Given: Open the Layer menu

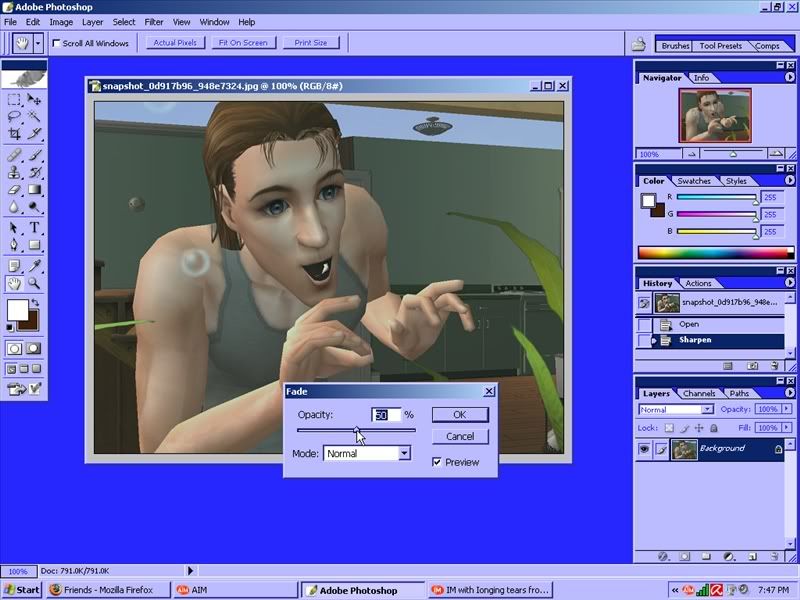Looking at the screenshot, I should [x=92, y=22].
